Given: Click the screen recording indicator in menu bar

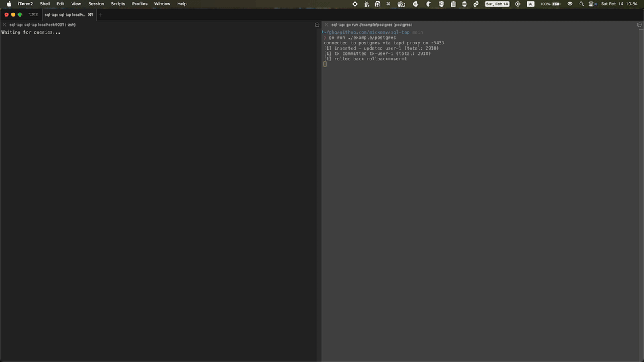Looking at the screenshot, I should pyautogui.click(x=355, y=4).
